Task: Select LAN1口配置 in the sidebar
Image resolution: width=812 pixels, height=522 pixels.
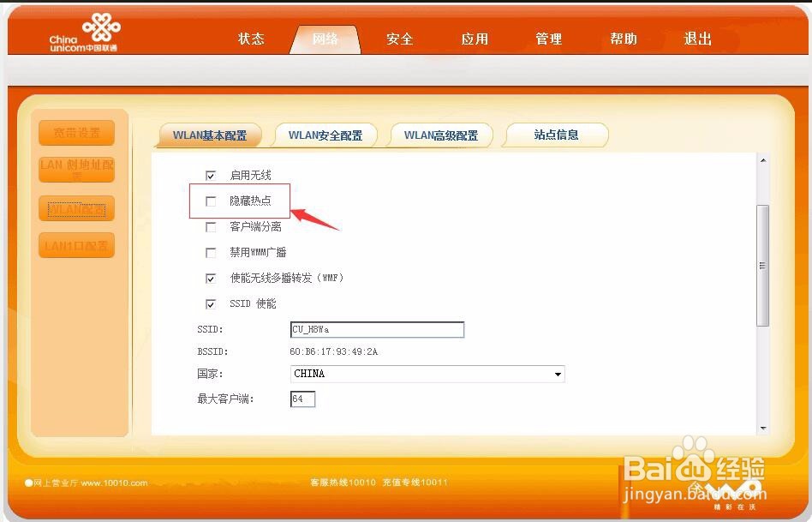Action: coord(75,246)
